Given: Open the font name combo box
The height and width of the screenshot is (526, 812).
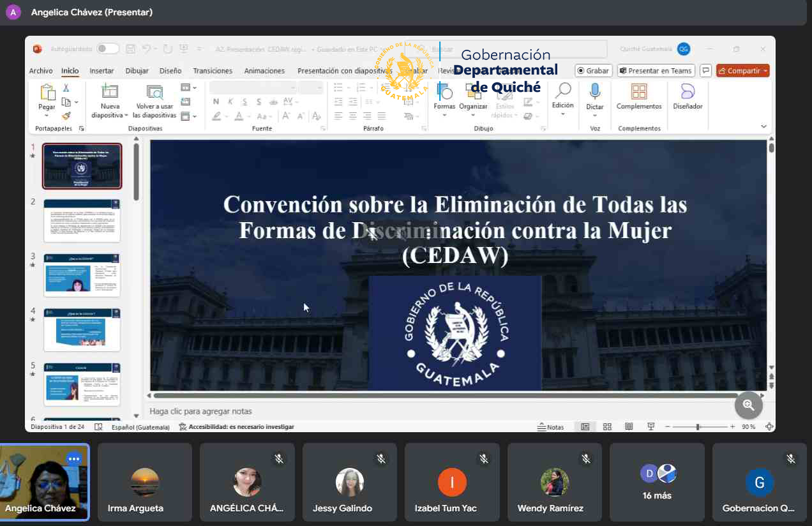Looking at the screenshot, I should click(x=253, y=87).
